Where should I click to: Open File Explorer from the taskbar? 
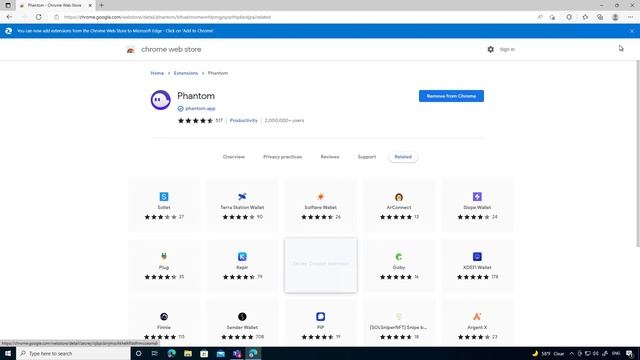pyautogui.click(x=188, y=353)
